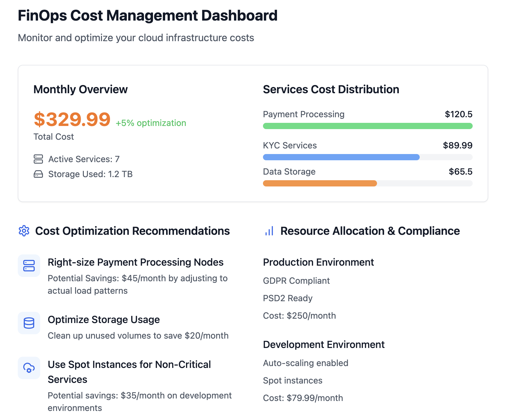Viewport: 506px width, 420px height.
Task: Click the +5% optimization label
Action: (151, 123)
